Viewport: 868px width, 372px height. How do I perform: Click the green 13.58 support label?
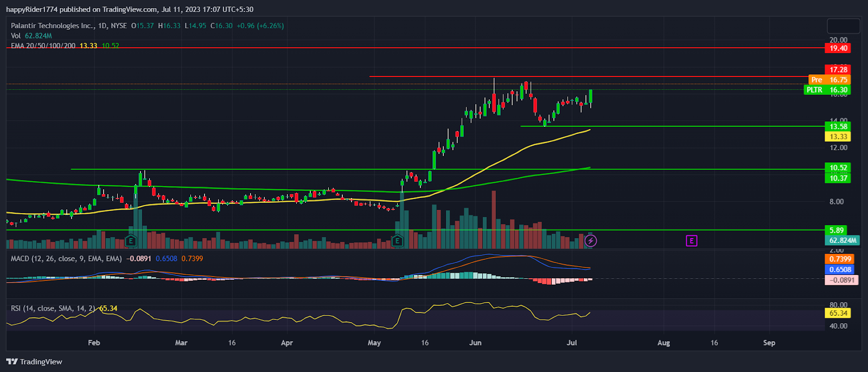point(838,126)
